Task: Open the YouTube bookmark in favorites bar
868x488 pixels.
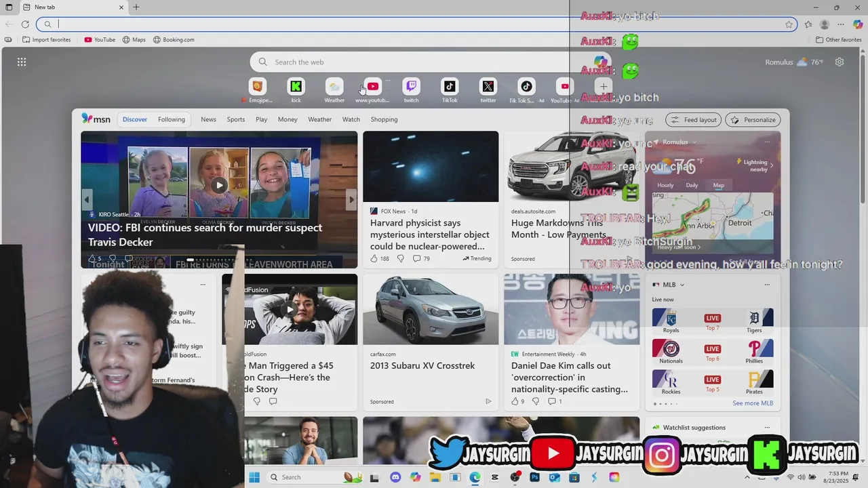Action: point(100,40)
